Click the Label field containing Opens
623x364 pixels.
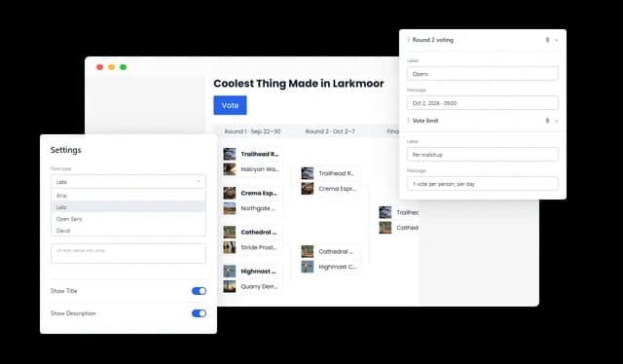click(483, 74)
